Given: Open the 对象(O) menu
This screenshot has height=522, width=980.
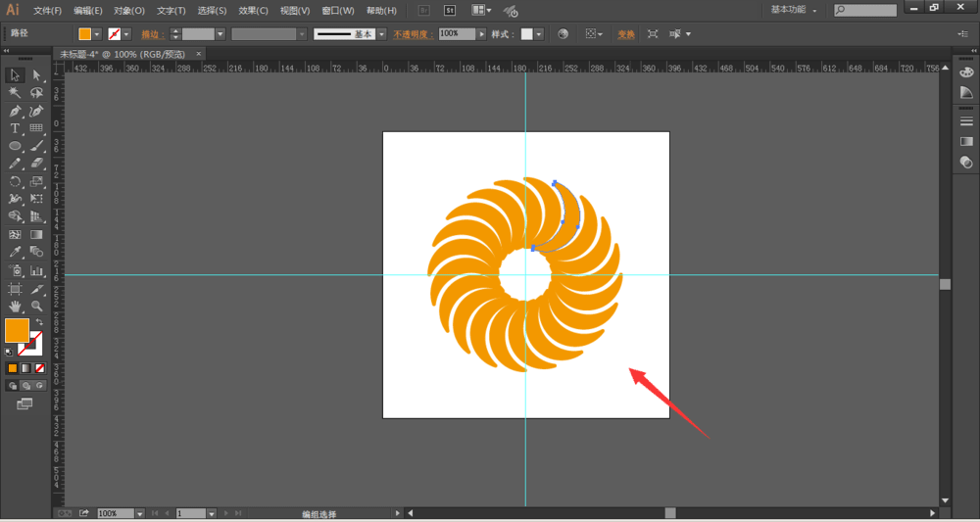Looking at the screenshot, I should 128,11.
